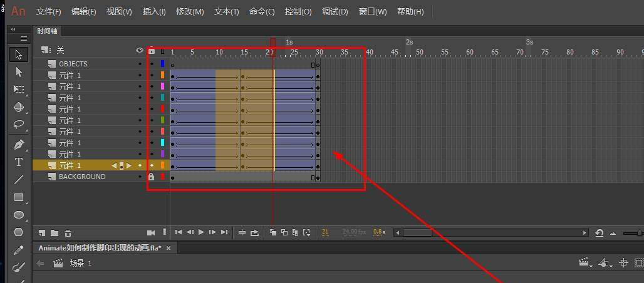The width and height of the screenshot is (644, 283).
Task: Create a new layer folder
Action: (55, 232)
